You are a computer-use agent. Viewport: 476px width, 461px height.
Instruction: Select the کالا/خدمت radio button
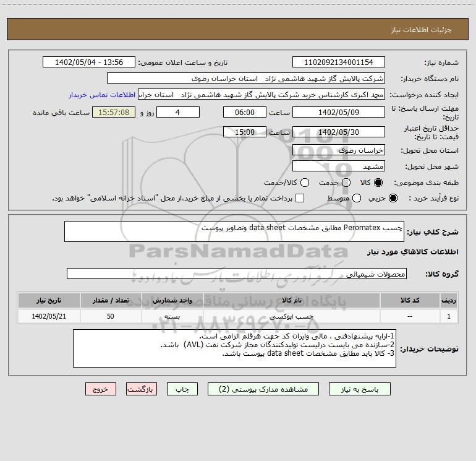tap(305, 183)
